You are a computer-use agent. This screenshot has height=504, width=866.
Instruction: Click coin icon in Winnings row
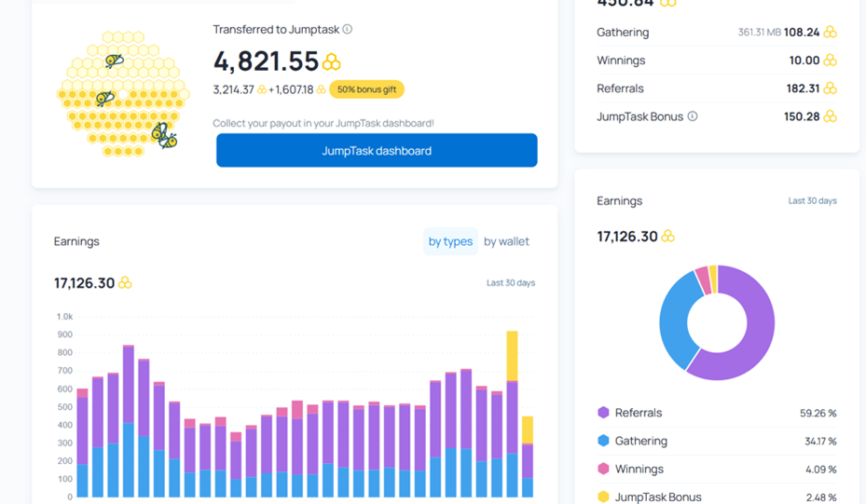[830, 61]
